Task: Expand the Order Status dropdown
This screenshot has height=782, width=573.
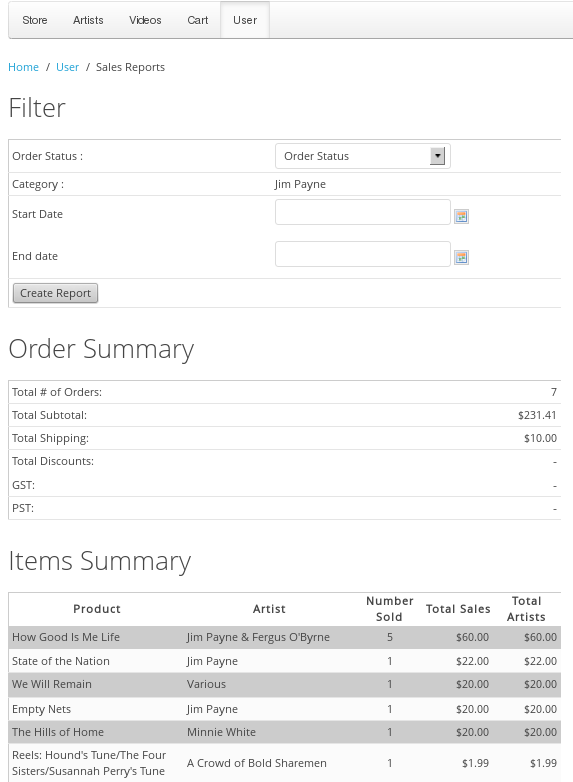Action: (x=363, y=156)
